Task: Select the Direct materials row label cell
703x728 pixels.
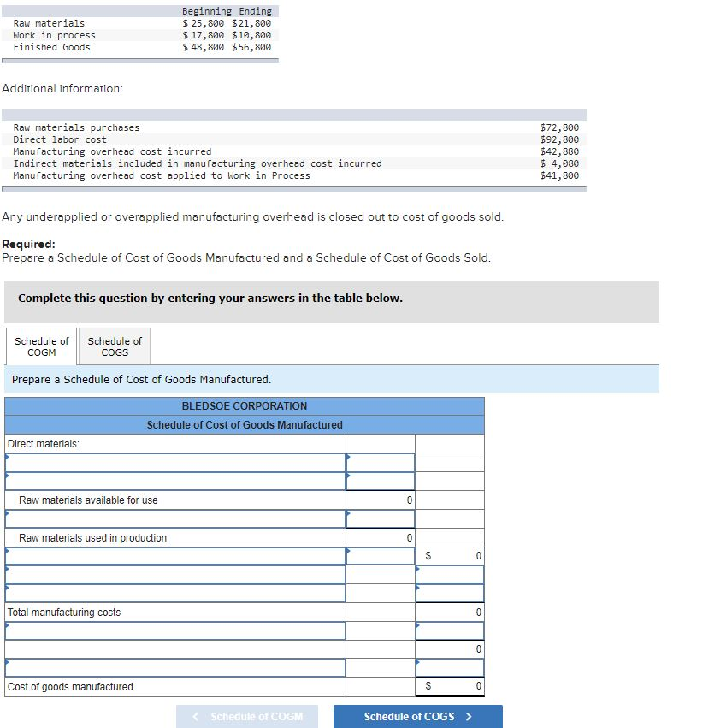Action: click(171, 443)
